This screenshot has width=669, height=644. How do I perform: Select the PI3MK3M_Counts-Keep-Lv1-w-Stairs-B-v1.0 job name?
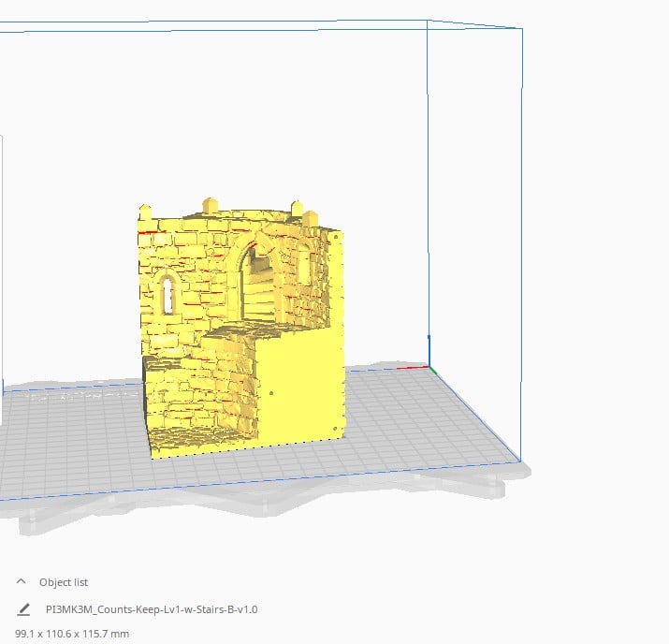(151, 609)
